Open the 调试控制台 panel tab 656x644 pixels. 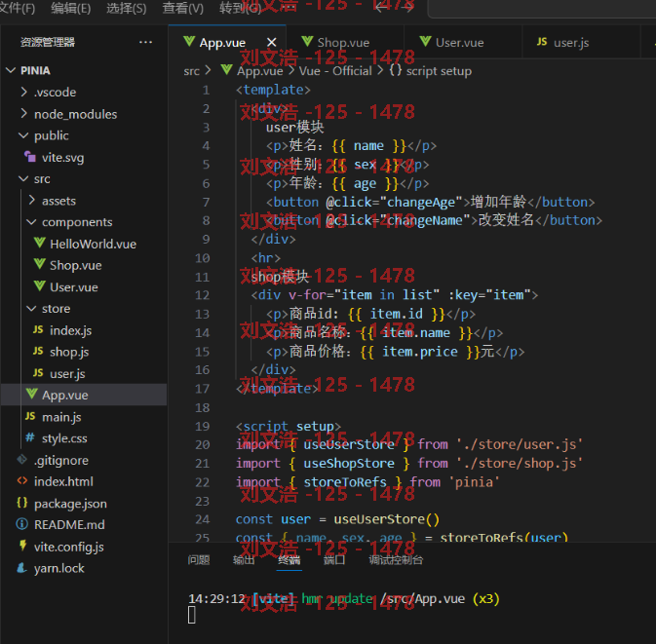[396, 559]
